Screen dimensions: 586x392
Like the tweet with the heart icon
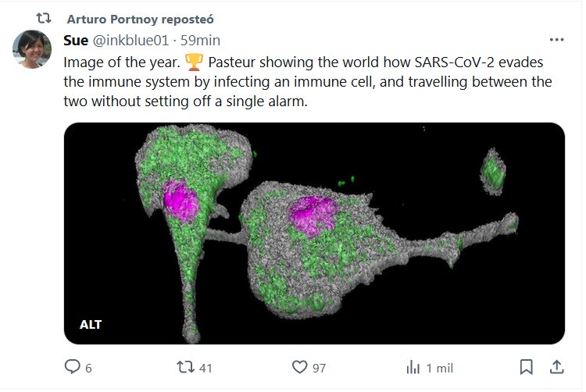click(x=300, y=367)
